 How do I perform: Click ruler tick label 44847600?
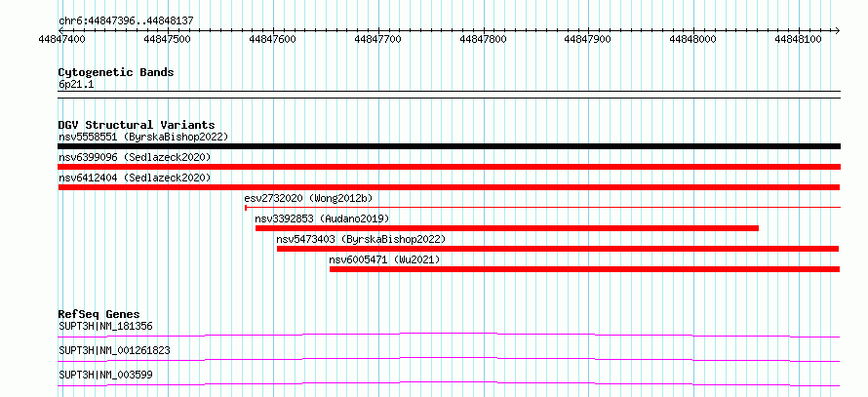coord(273,39)
